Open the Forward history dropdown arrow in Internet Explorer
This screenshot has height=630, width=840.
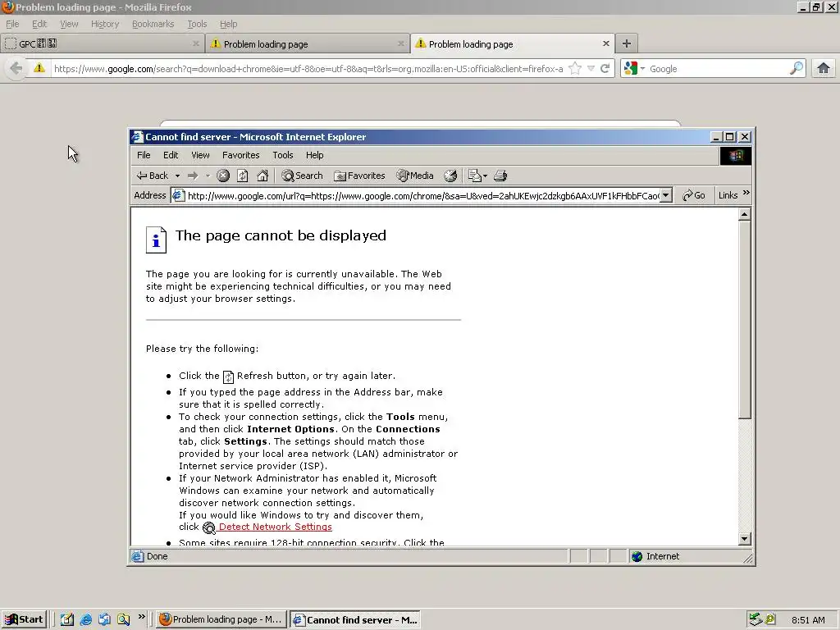click(x=208, y=176)
